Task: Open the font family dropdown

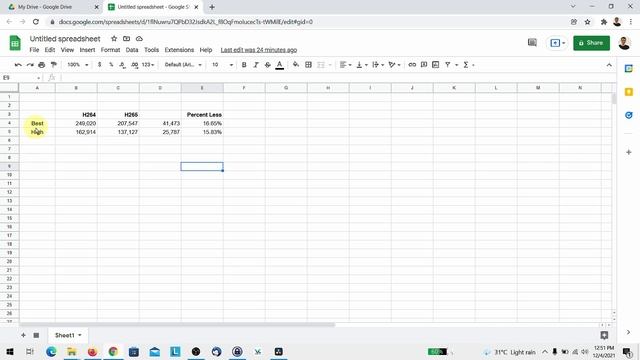Action: pyautogui.click(x=183, y=65)
